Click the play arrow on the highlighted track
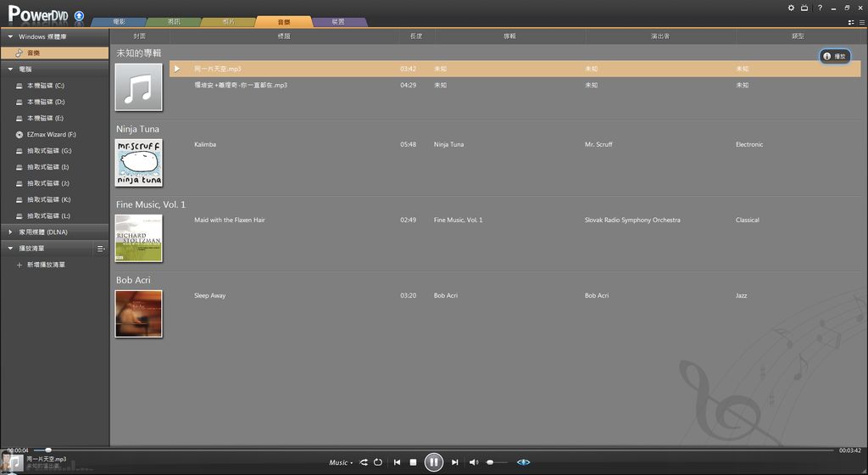The height and width of the screenshot is (475, 868). pyautogui.click(x=177, y=69)
